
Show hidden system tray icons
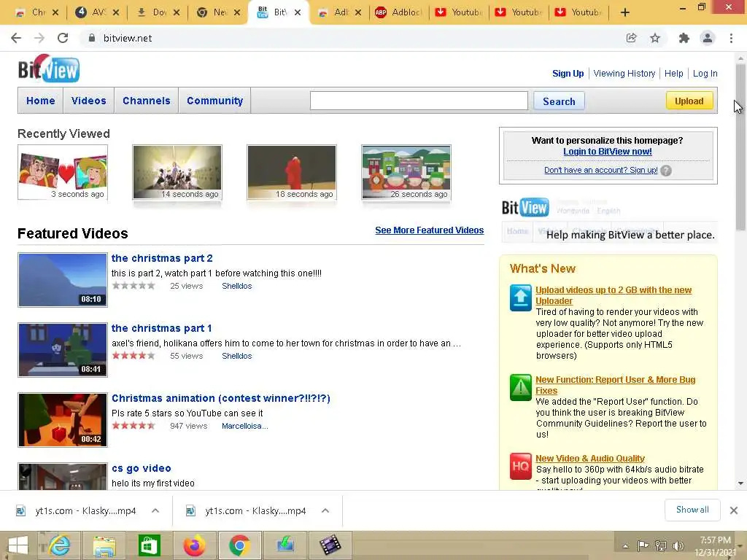[x=625, y=545]
